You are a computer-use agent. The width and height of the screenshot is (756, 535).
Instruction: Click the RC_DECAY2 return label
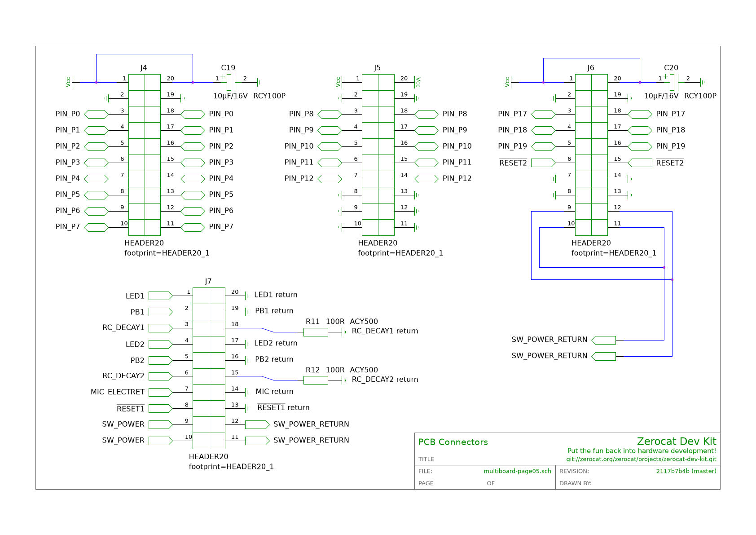(x=385, y=380)
